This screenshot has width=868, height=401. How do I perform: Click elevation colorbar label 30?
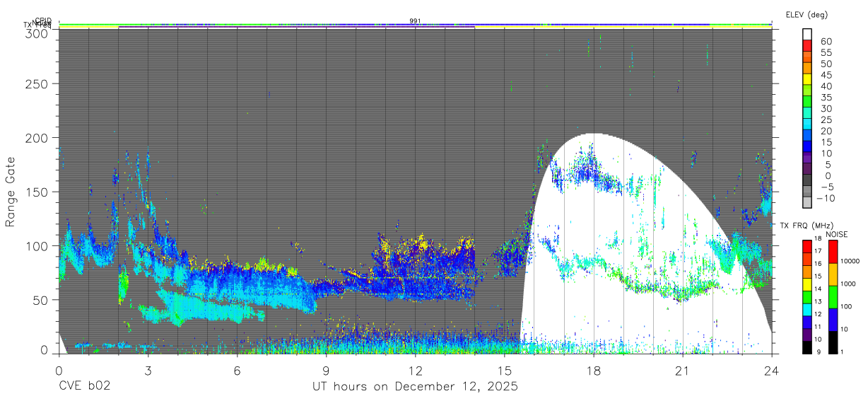tap(826, 109)
